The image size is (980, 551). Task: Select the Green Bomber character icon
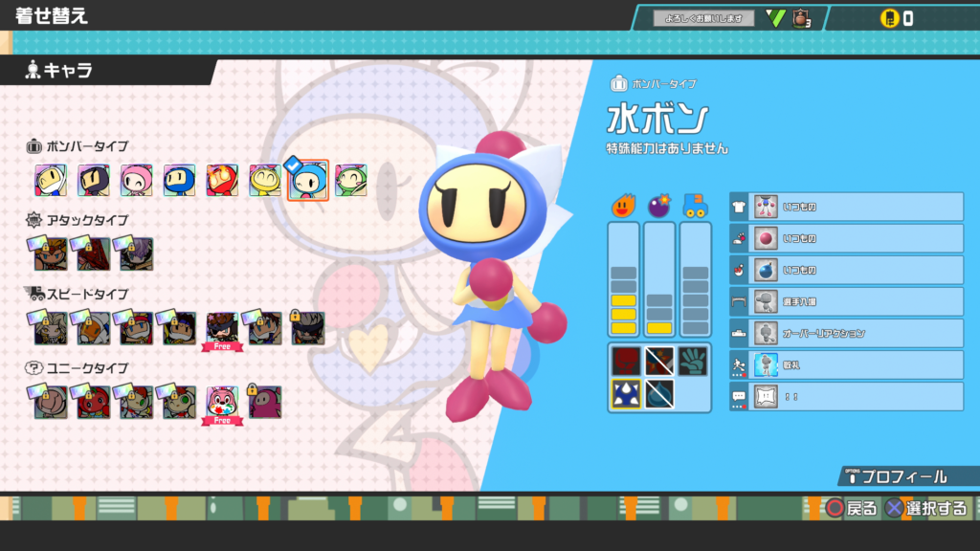(x=351, y=180)
